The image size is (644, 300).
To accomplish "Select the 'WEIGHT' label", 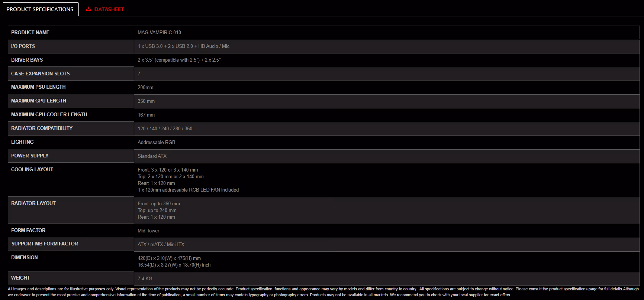I will coord(20,278).
